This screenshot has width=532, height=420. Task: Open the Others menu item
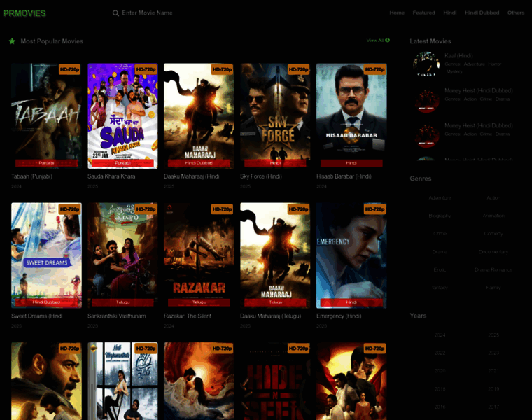pyautogui.click(x=516, y=13)
